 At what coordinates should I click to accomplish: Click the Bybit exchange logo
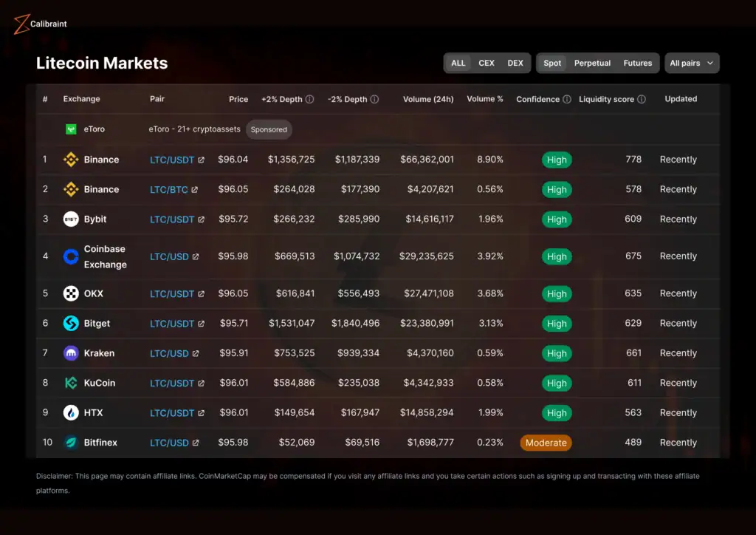[x=71, y=219]
